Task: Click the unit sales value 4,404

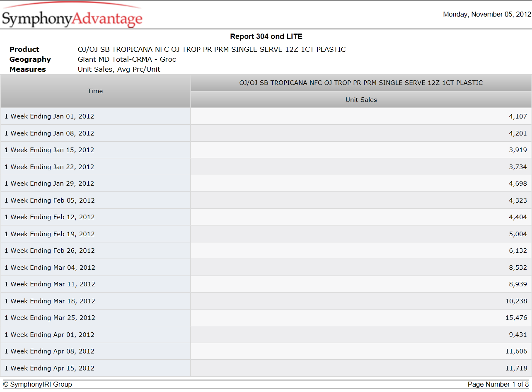Action: click(518, 217)
